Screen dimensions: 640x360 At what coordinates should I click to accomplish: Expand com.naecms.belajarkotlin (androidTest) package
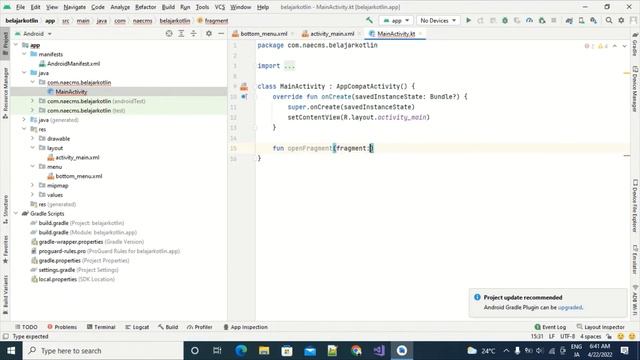32,101
